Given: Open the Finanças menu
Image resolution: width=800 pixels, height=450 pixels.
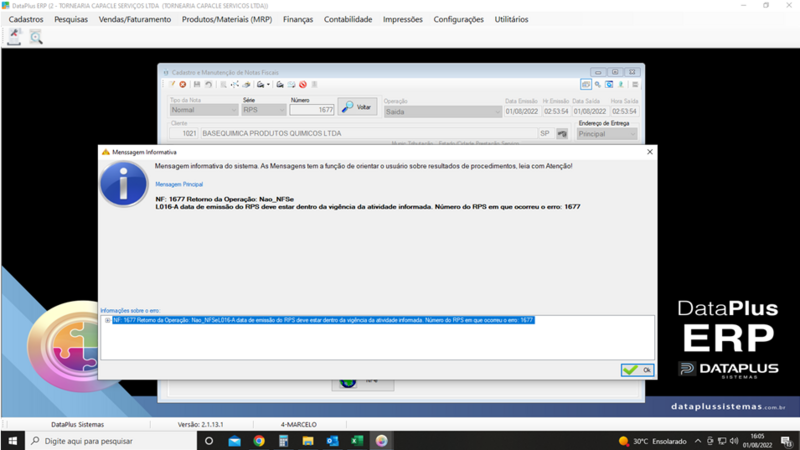Looking at the screenshot, I should click(298, 19).
